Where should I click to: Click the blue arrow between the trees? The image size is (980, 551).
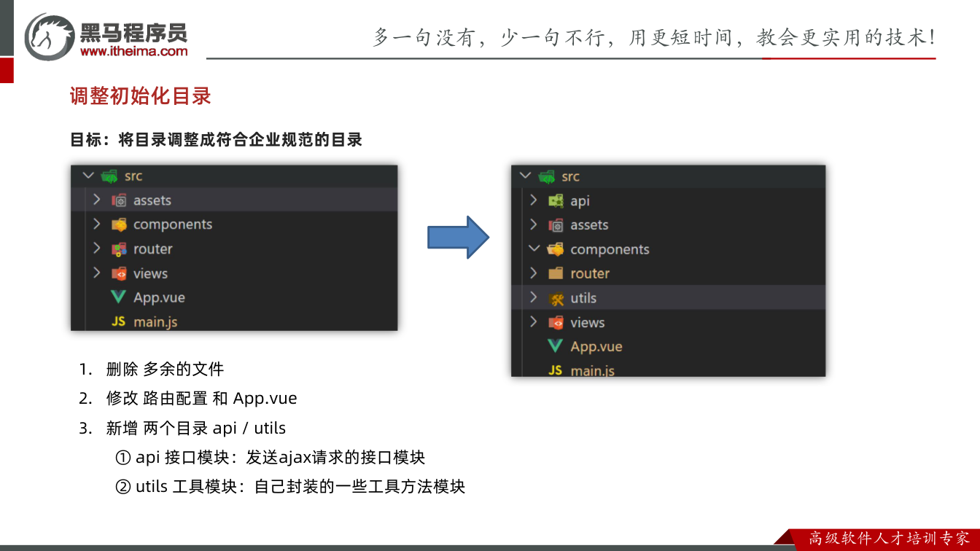click(x=458, y=237)
